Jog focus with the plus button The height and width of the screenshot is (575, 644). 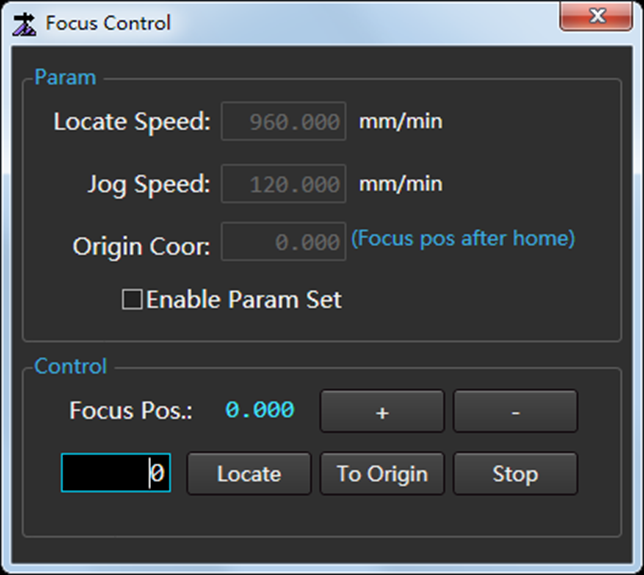(x=382, y=411)
